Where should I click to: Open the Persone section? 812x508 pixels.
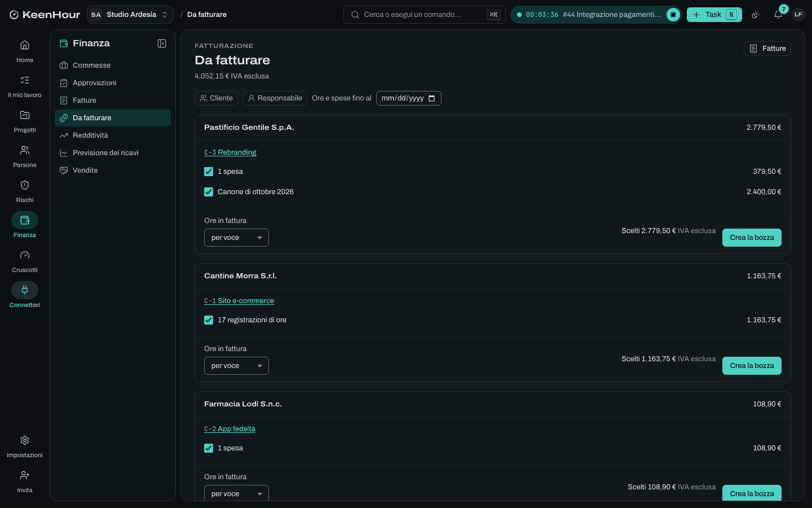(25, 156)
